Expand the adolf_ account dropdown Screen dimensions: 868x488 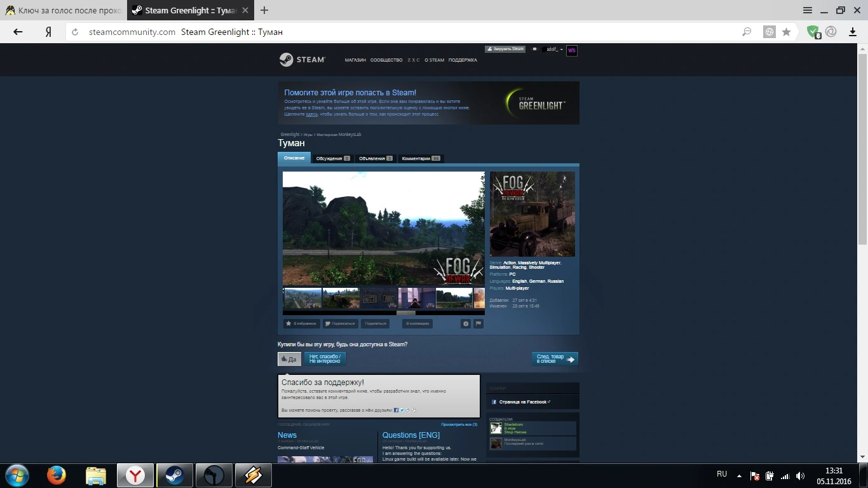click(x=555, y=50)
